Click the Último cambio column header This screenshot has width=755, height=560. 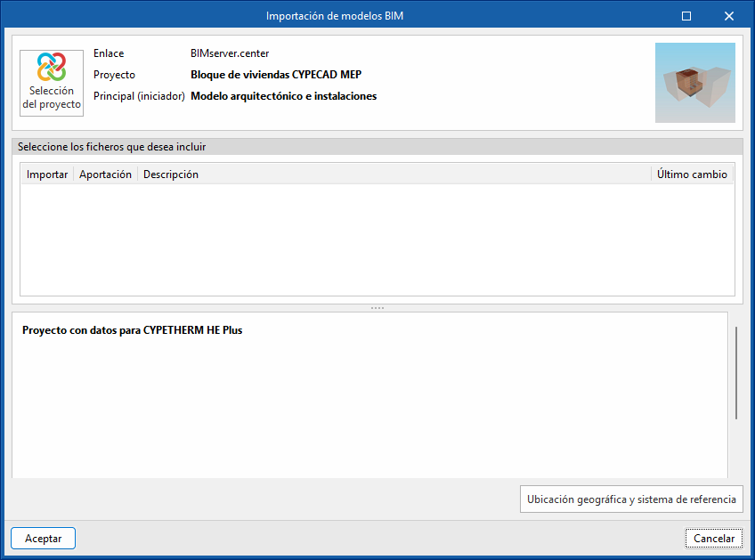pos(692,174)
